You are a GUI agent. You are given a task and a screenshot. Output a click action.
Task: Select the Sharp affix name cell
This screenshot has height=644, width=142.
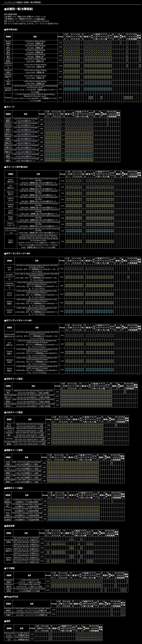click(x=11, y=181)
